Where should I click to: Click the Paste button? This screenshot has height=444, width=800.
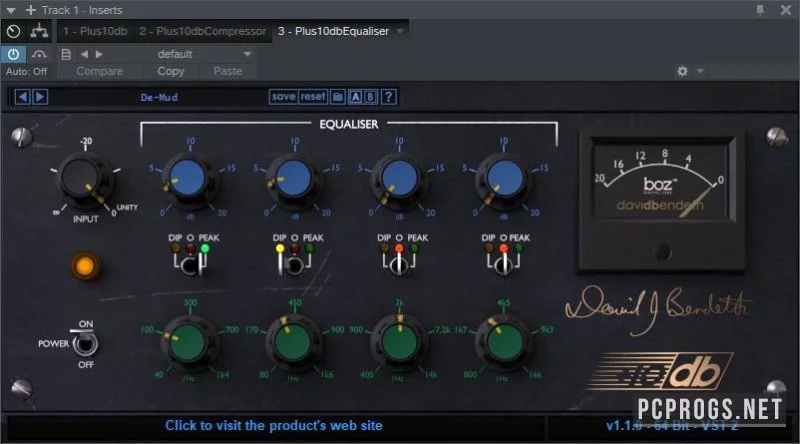[x=228, y=71]
